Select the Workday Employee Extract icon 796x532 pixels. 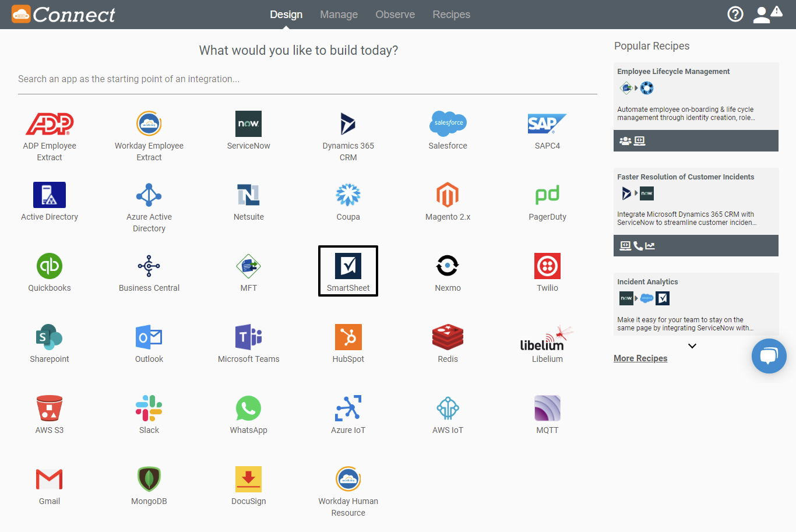149,124
